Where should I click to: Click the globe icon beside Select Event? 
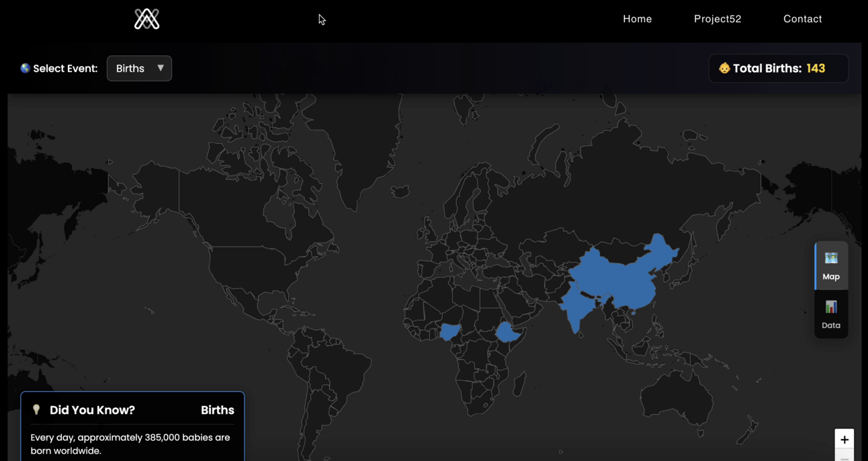click(25, 68)
